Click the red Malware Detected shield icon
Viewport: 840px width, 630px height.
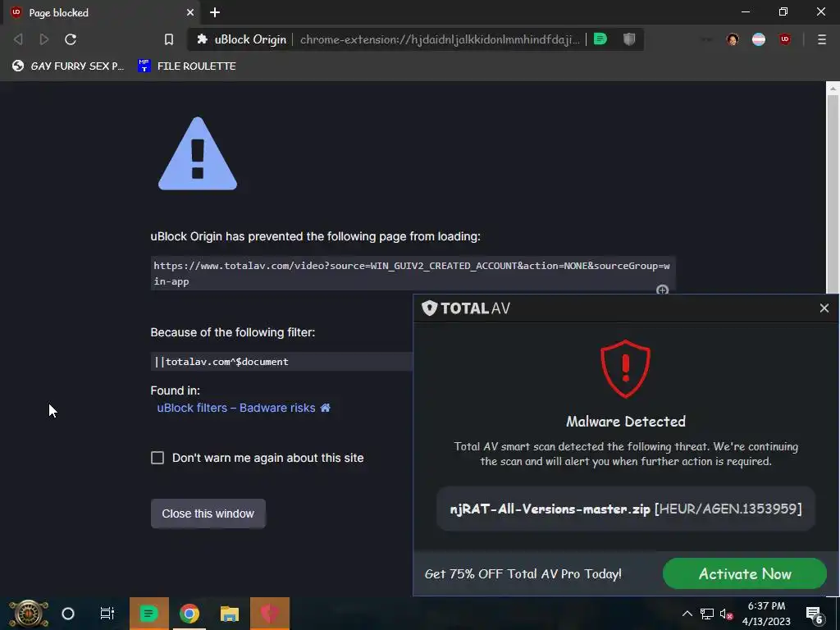[x=626, y=369]
